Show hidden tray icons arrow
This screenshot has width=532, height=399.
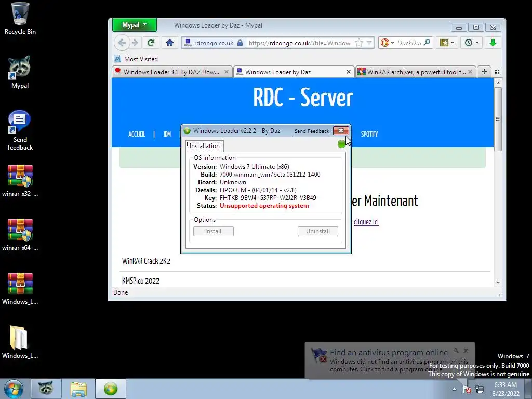(454, 389)
